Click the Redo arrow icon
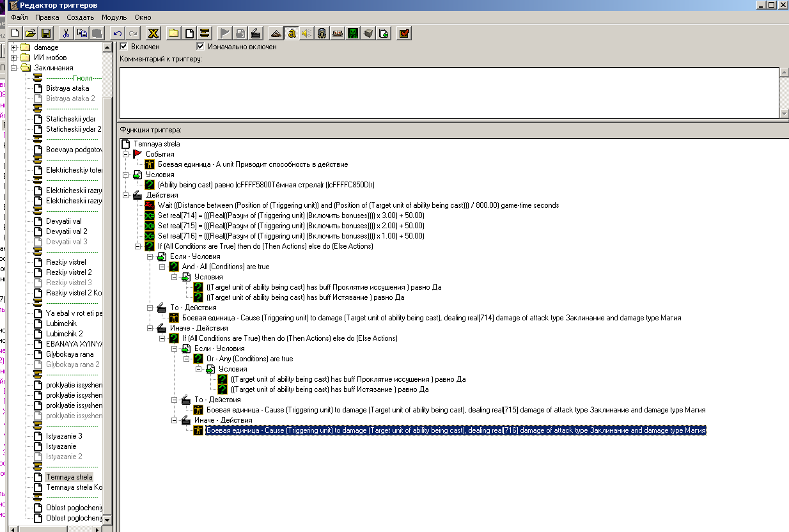789x532 pixels. pyautogui.click(x=133, y=33)
